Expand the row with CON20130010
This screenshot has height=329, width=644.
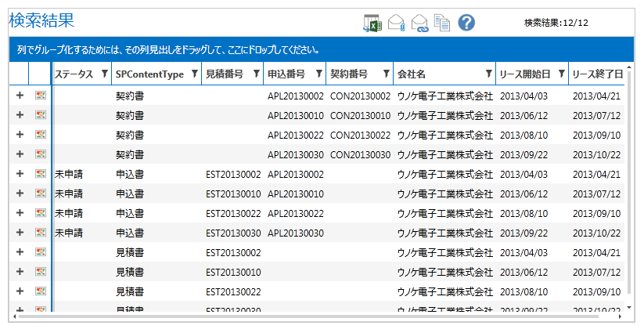click(x=20, y=115)
